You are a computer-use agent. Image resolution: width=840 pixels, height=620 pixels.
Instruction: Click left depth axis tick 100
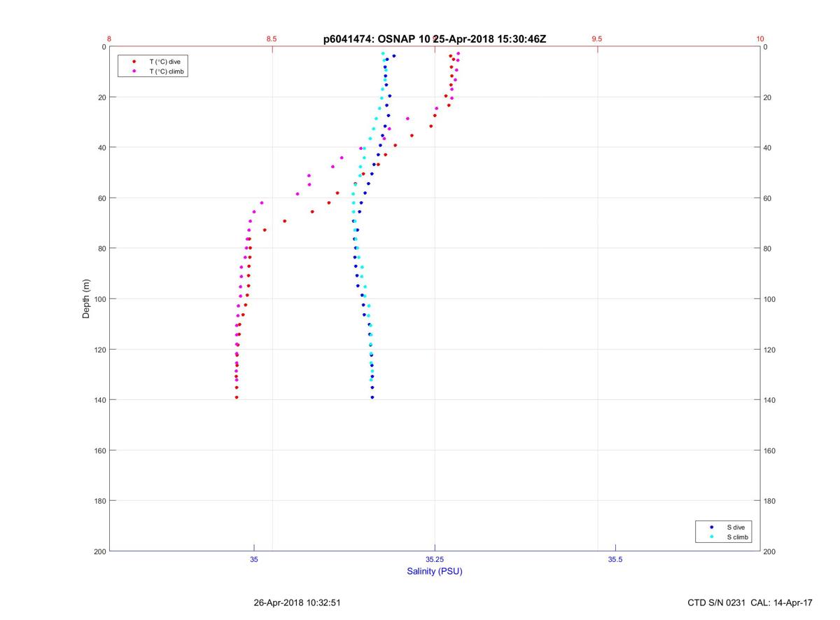(99, 299)
